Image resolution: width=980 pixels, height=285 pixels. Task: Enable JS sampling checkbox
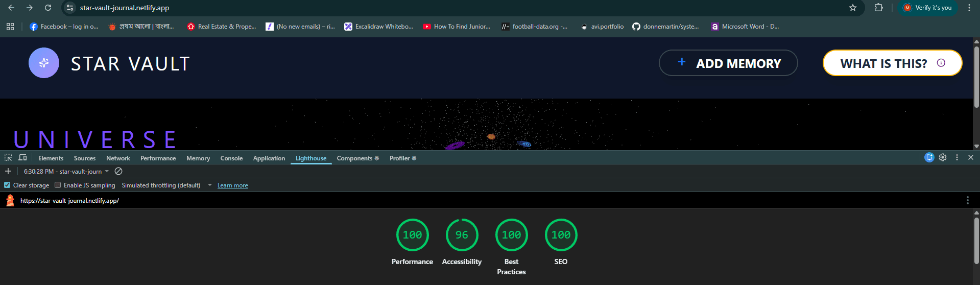[58, 185]
